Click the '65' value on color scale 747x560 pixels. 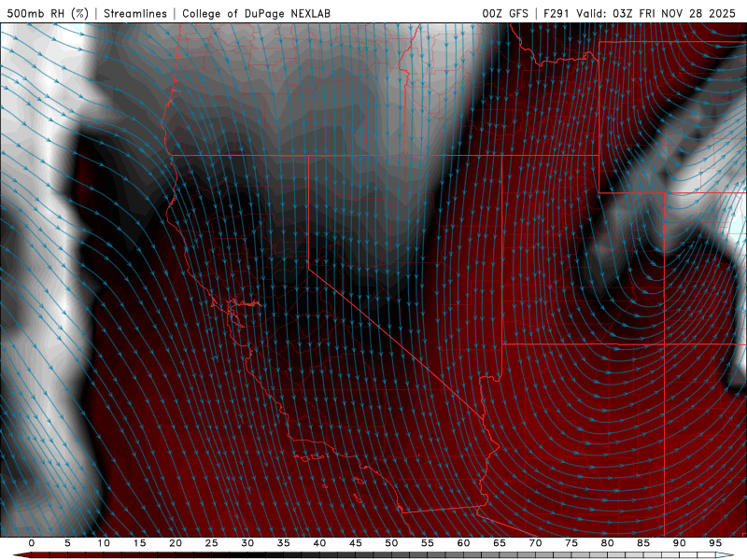click(x=500, y=543)
